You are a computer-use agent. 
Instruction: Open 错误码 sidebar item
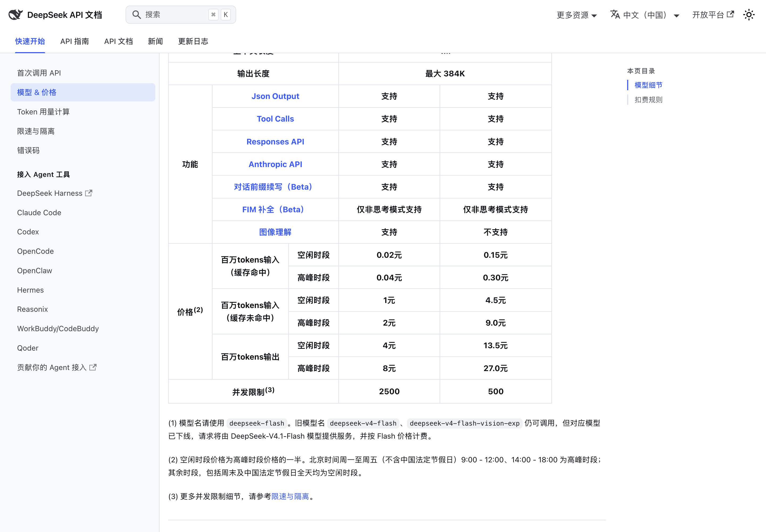83,150
